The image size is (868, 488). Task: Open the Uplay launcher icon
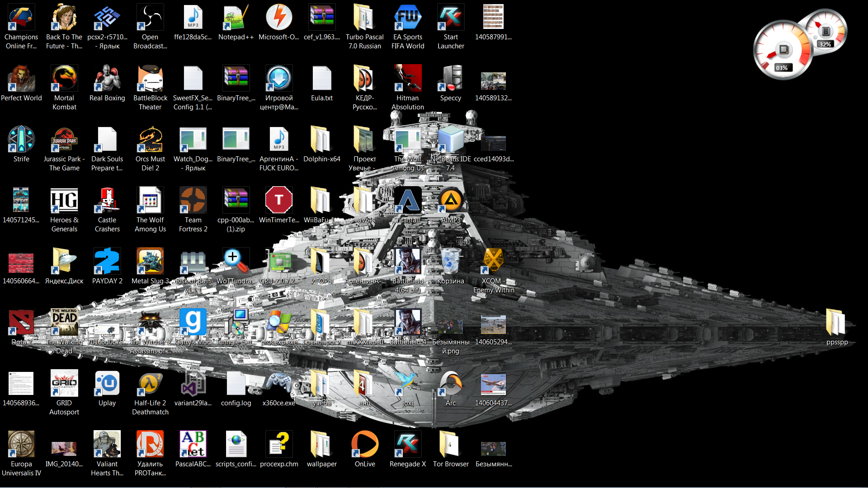(x=107, y=384)
